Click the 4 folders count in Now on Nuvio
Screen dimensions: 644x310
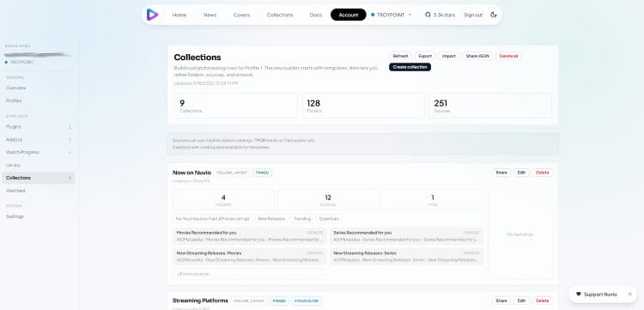coord(223,200)
